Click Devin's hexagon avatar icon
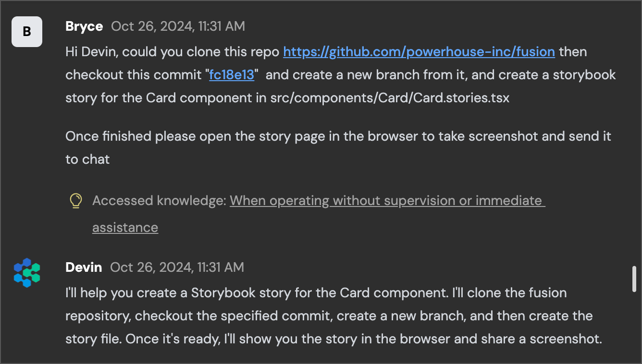The width and height of the screenshot is (642, 364). [x=27, y=273]
